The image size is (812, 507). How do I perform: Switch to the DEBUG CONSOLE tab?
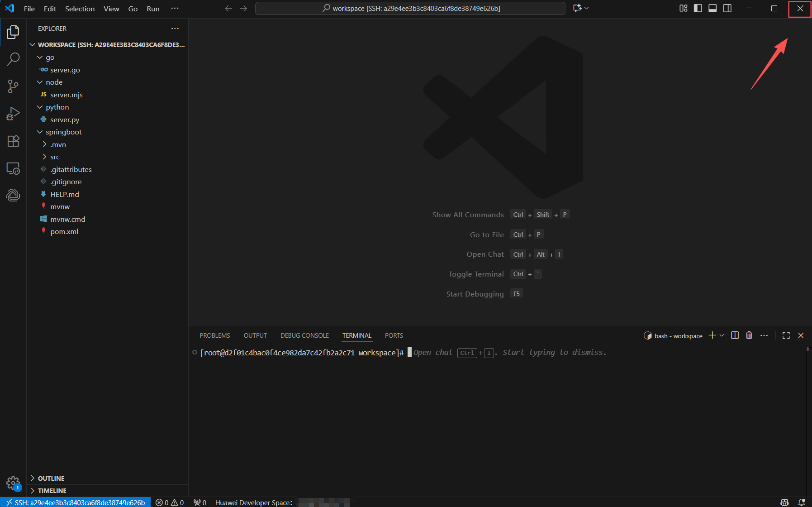pyautogui.click(x=304, y=335)
